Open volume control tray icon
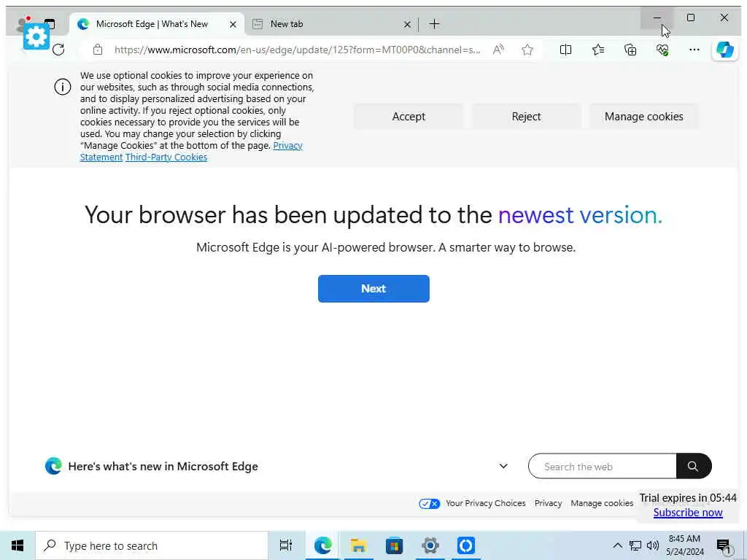 pos(653,545)
